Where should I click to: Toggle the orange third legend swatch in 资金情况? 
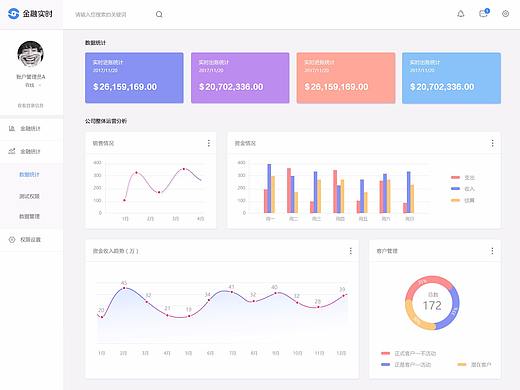[x=455, y=200]
